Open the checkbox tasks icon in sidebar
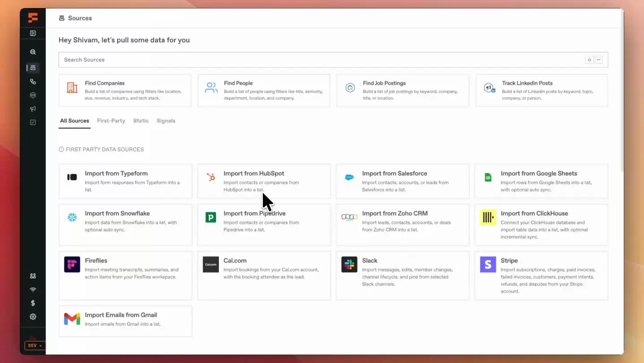644x363 pixels. tap(33, 122)
